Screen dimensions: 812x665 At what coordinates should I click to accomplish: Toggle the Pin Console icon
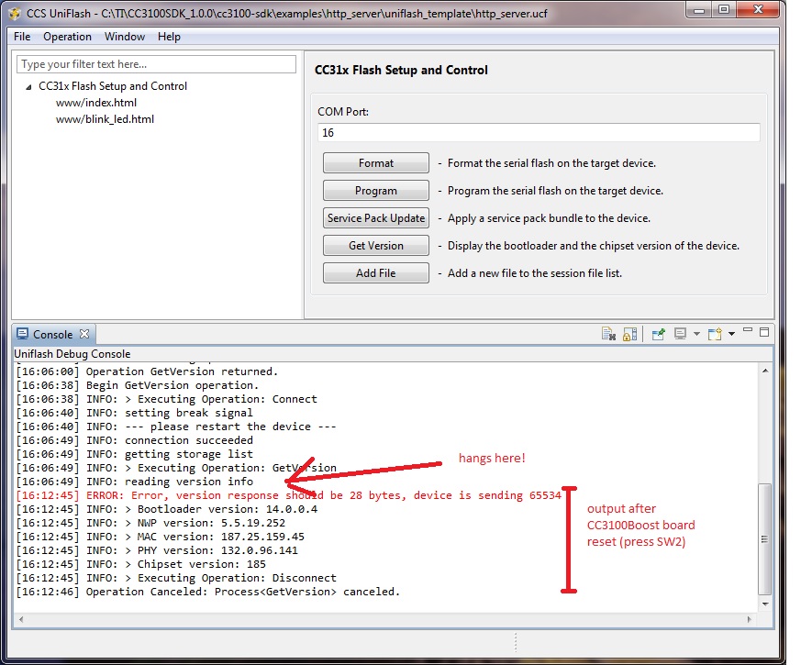[658, 334]
